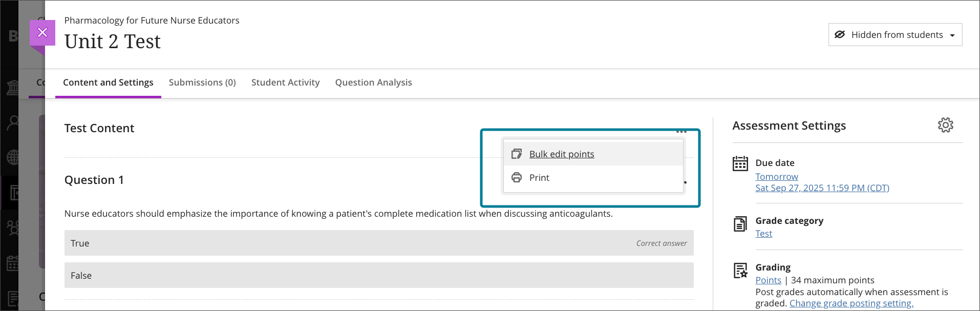Click the Grading star-sheet icon
The image size is (980, 311).
740,271
